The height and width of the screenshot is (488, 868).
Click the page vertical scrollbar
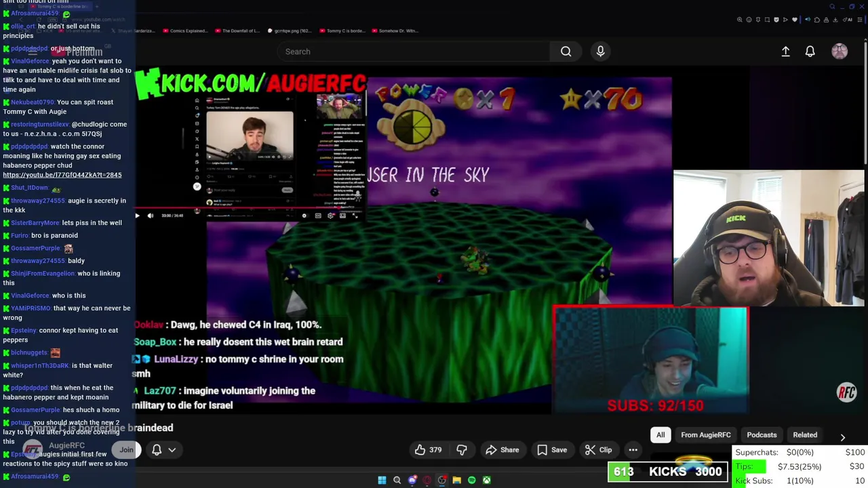865,102
